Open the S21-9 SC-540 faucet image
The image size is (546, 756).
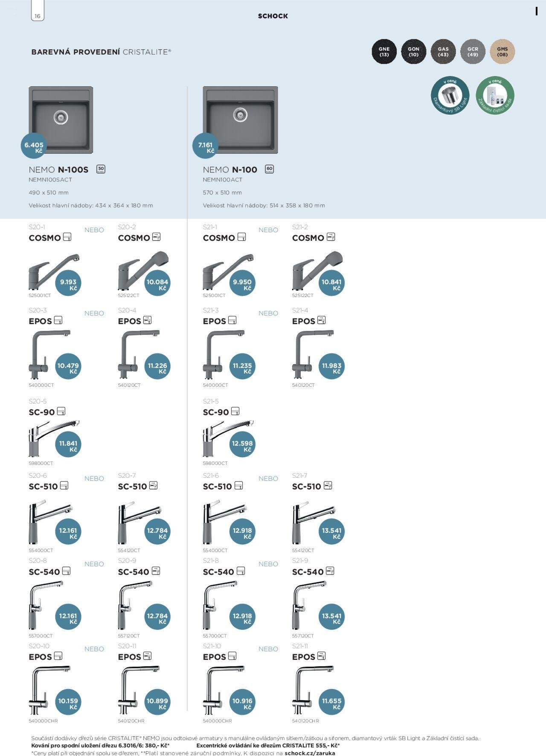point(310,605)
